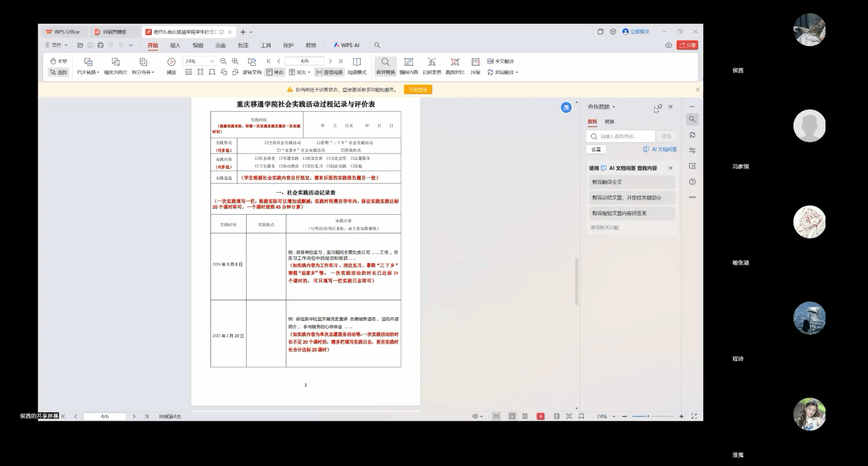Viewport: 868px width, 466px height.
Task: Click the print icon in quick access bar
Action: 100,45
